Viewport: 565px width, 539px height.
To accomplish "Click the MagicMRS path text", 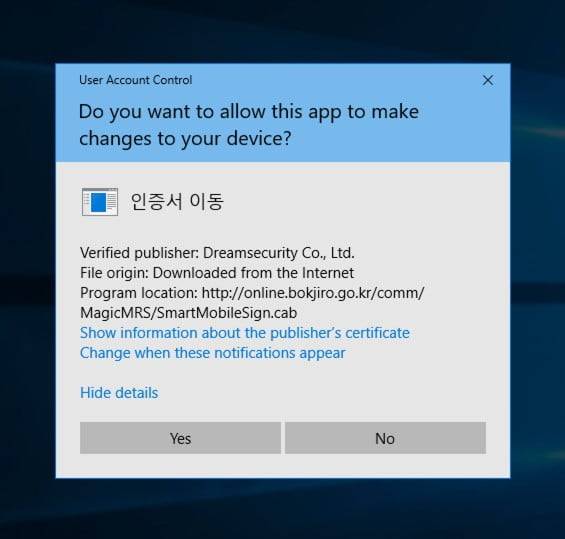I will point(116,313).
